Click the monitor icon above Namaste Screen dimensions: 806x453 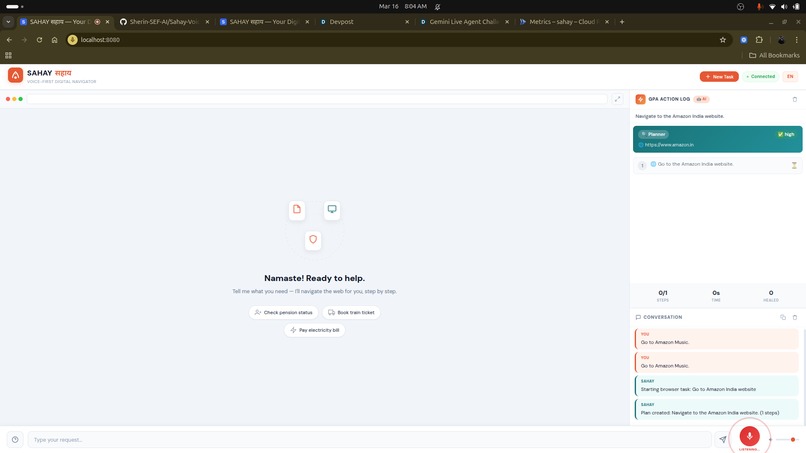point(332,209)
